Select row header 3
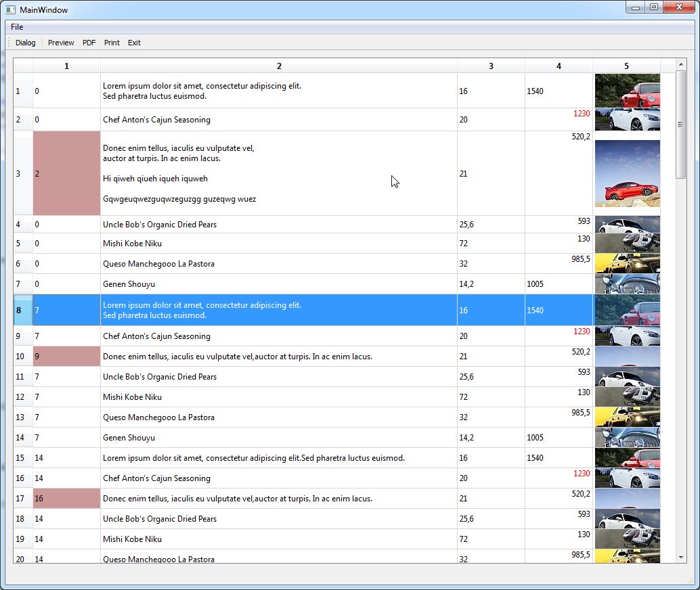This screenshot has width=700, height=590. [23, 174]
